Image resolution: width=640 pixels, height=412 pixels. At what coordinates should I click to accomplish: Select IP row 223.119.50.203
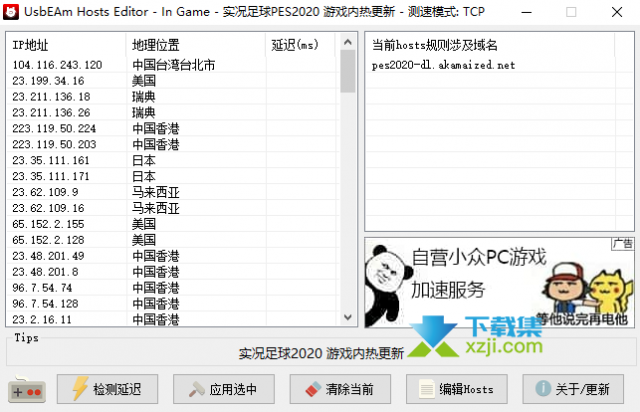click(173, 145)
